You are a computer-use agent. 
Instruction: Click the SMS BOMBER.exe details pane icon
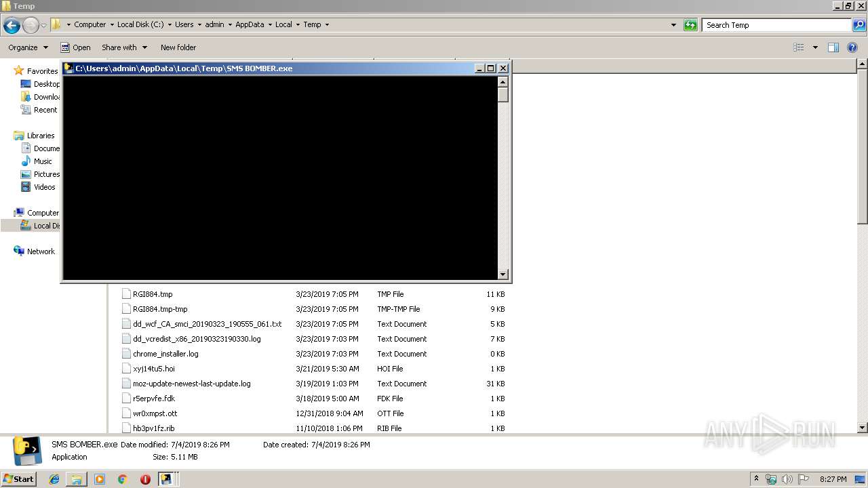pos(27,451)
